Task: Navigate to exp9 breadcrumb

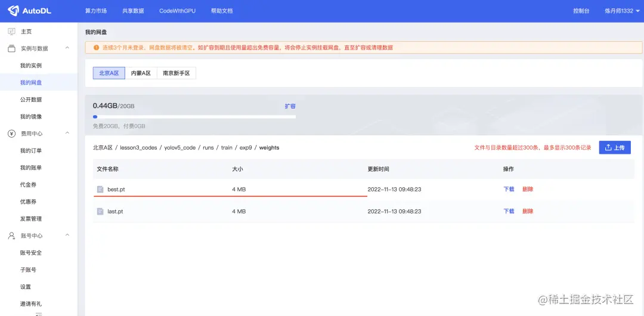Action: click(x=246, y=147)
